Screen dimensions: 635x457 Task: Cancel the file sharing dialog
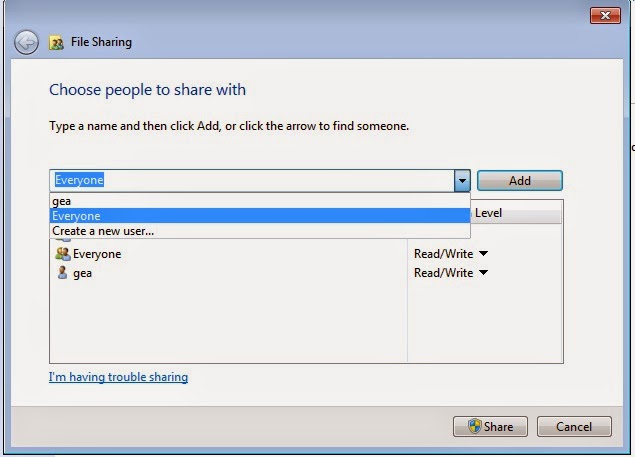point(573,427)
